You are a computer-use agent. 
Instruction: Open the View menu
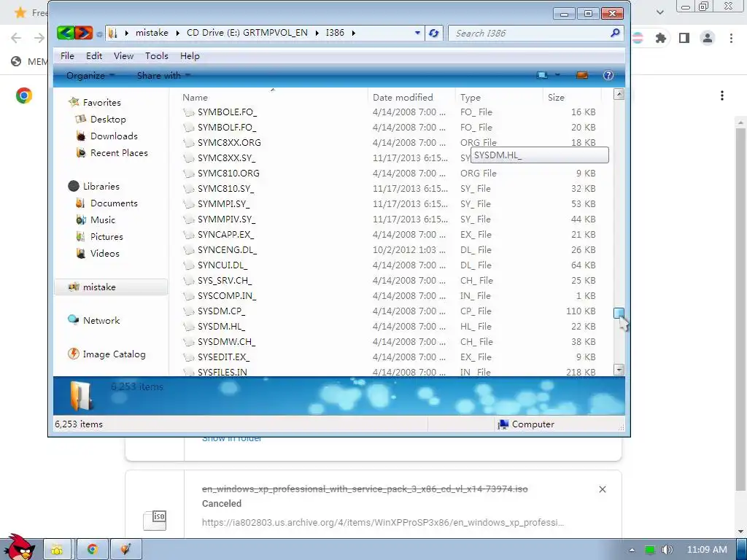pos(123,55)
